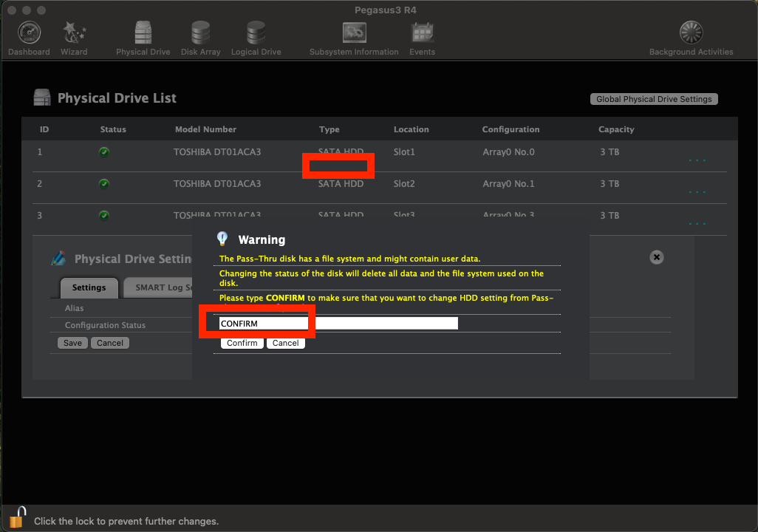Viewport: 758px width, 532px height.
Task: Click the Status column header
Action: [113, 129]
